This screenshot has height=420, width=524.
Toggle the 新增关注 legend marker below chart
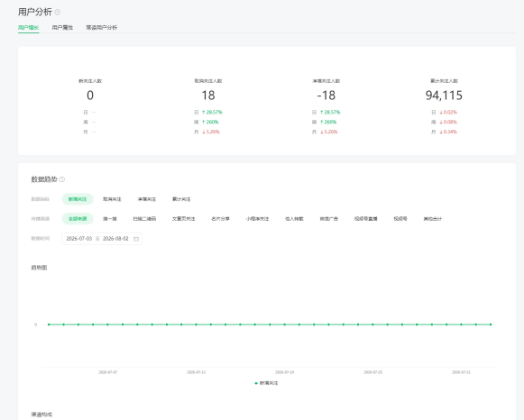pos(256,383)
